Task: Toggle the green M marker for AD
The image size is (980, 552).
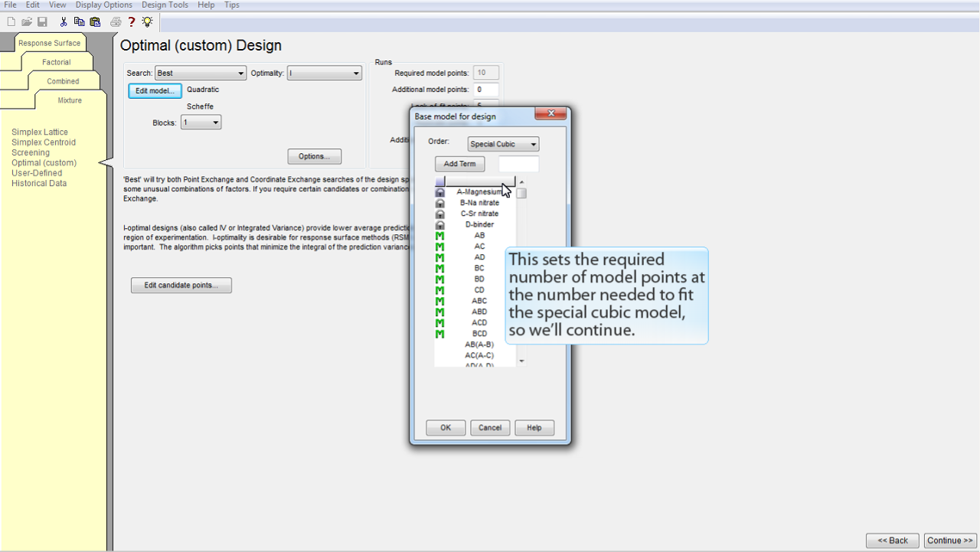Action: pos(440,257)
